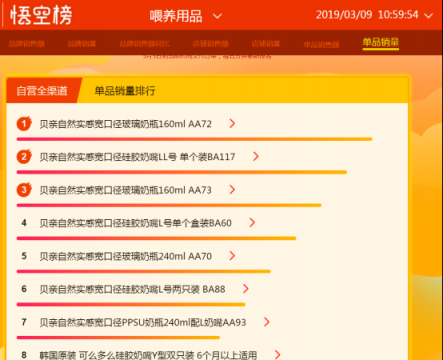Click the sales bar under AA72

194,139
